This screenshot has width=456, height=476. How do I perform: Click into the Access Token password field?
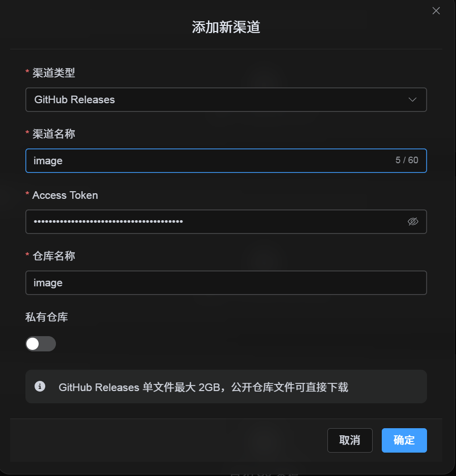pyautogui.click(x=226, y=222)
